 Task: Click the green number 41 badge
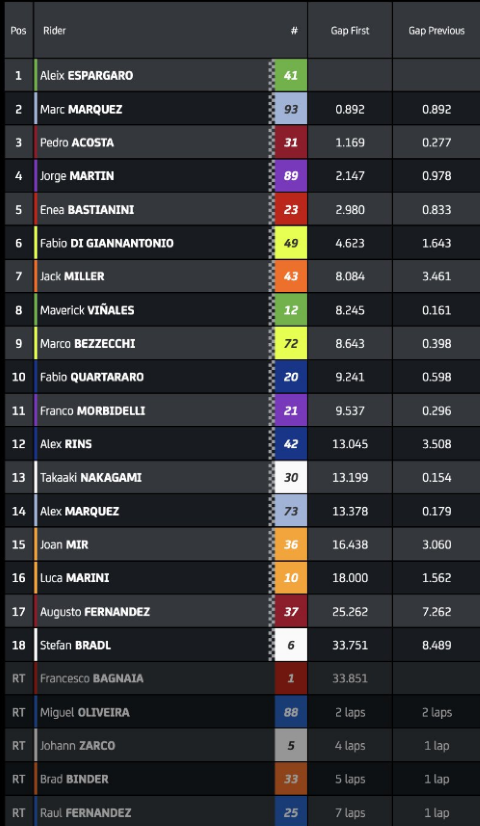290,75
